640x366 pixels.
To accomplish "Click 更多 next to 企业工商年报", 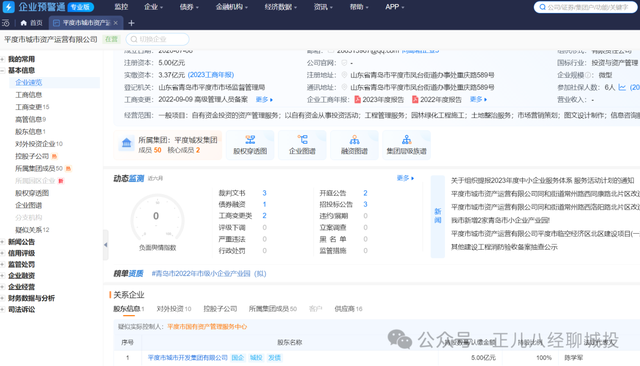I will click(478, 100).
